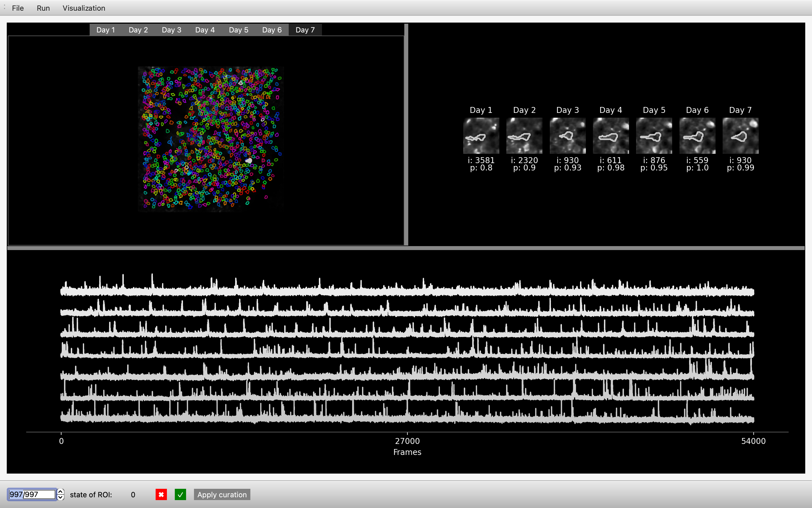
Task: Select the Day 2 ROI thumbnail
Action: [524, 136]
